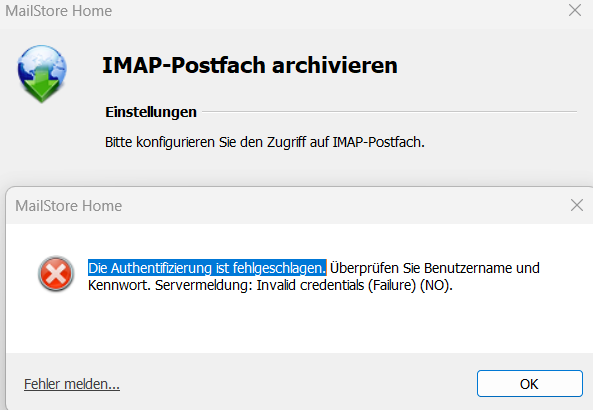Click the blank white area below the error message

tap(299, 323)
